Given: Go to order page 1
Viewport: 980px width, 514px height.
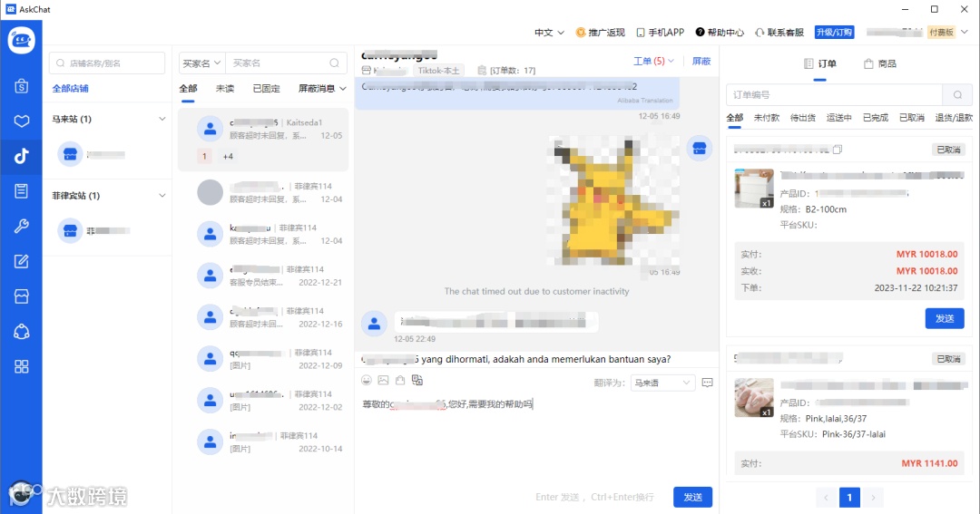Looking at the screenshot, I should tap(849, 497).
